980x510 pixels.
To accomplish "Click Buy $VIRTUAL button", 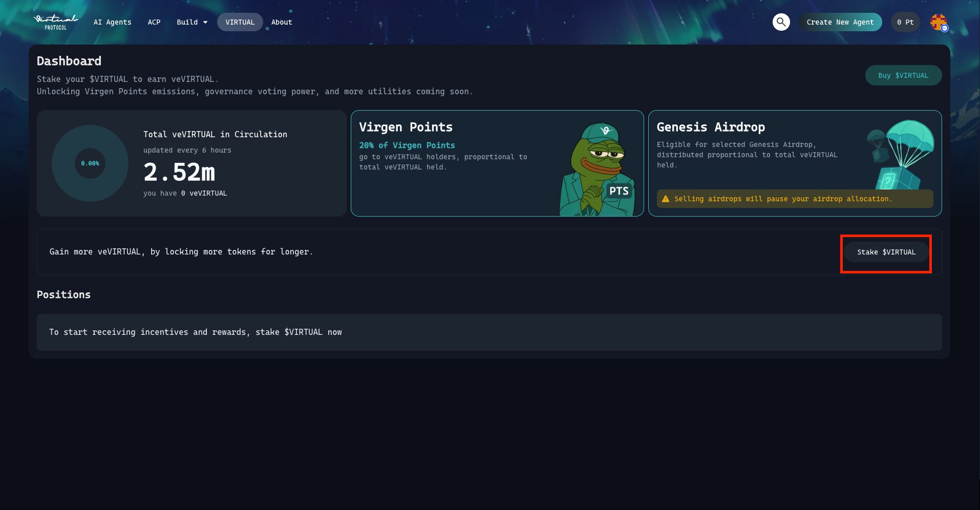I will (x=903, y=75).
